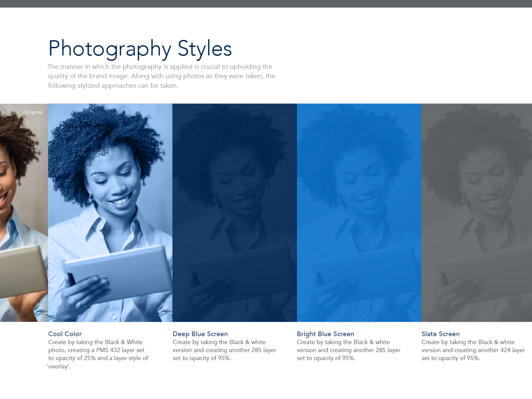The image size is (532, 399).
Task: Click the "Bright Blue Screen" heading
Action: [x=325, y=334]
